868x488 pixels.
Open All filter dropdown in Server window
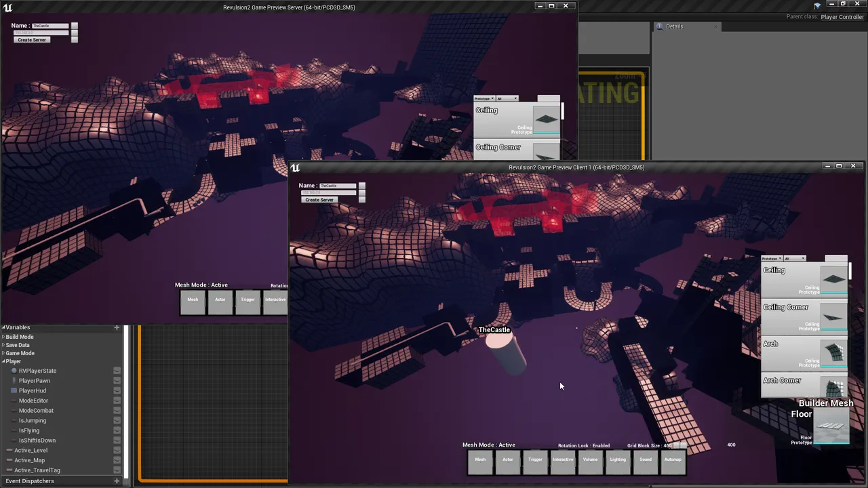click(507, 98)
